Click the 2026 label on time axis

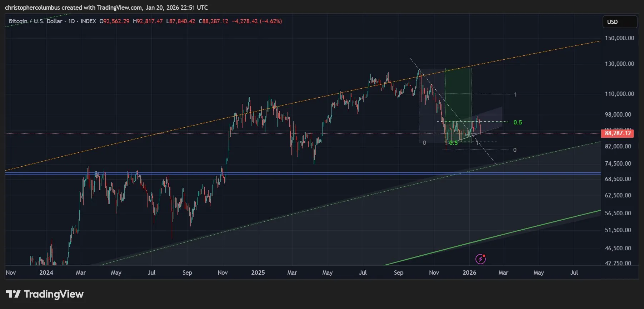coord(469,273)
